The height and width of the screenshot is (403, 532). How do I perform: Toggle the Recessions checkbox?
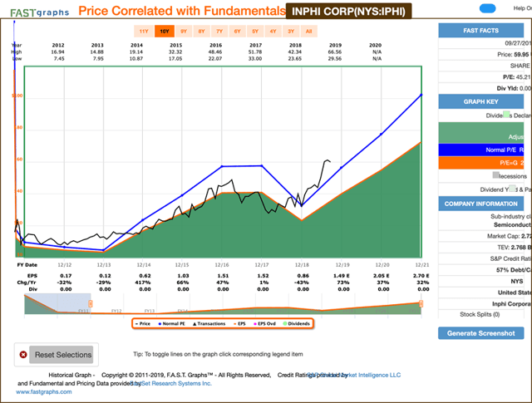(x=495, y=175)
